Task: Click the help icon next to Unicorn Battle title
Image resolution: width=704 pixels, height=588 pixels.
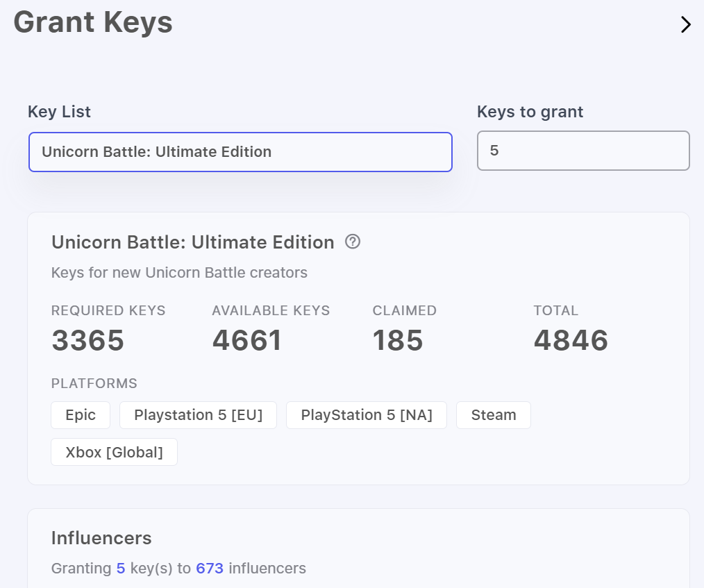Action: coord(353,242)
